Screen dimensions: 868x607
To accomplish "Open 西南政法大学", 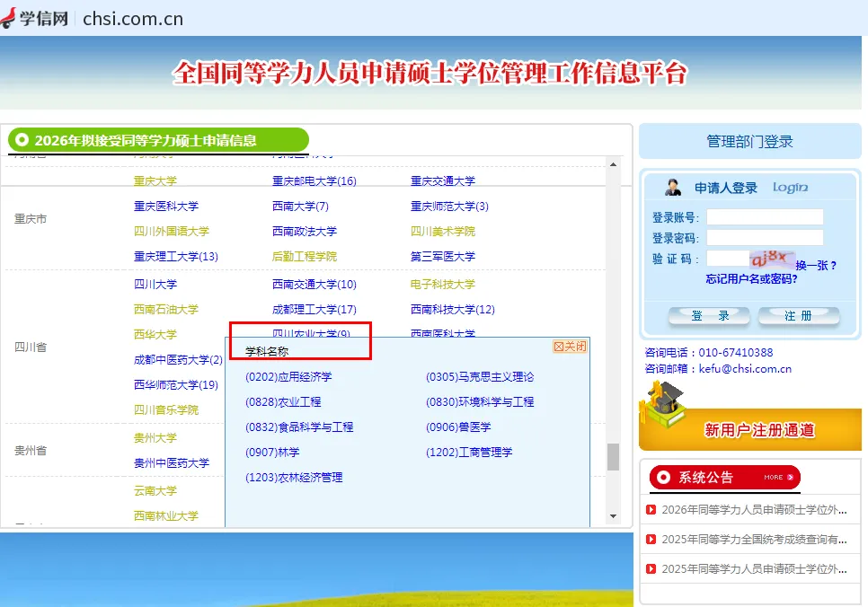I will coord(305,232).
